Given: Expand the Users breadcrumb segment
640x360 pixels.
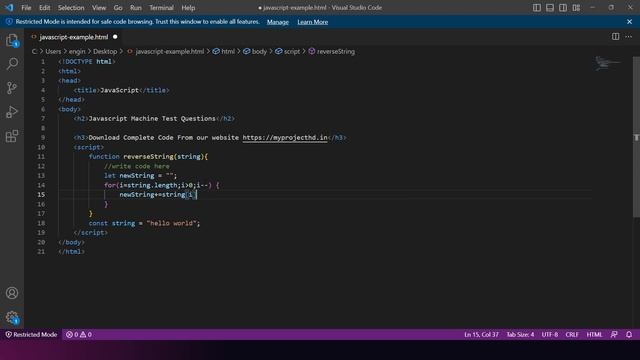Looking at the screenshot, I should pyautogui.click(x=53, y=51).
